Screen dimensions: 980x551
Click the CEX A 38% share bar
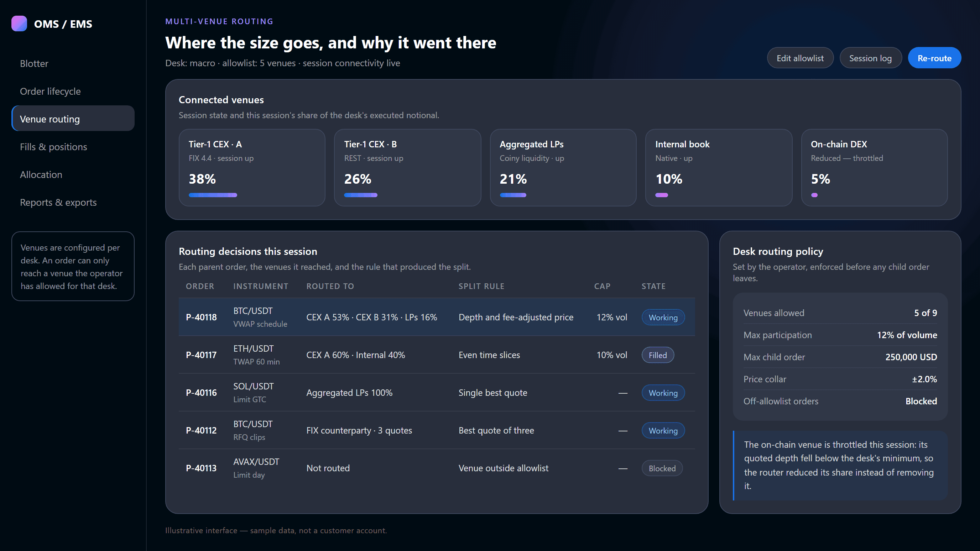tap(213, 195)
